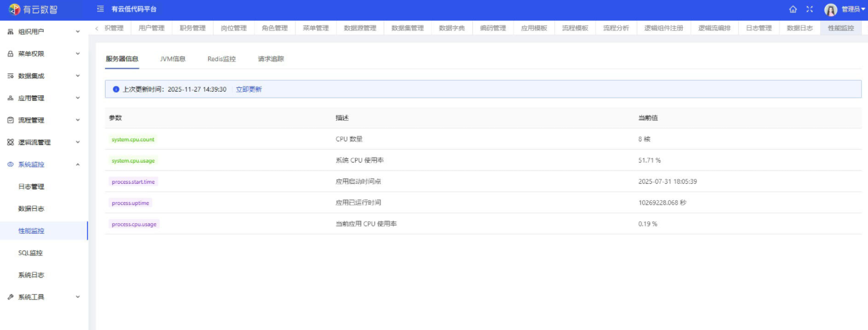Open 系统日志 from the sidebar
Image resolution: width=868 pixels, height=330 pixels.
(31, 275)
